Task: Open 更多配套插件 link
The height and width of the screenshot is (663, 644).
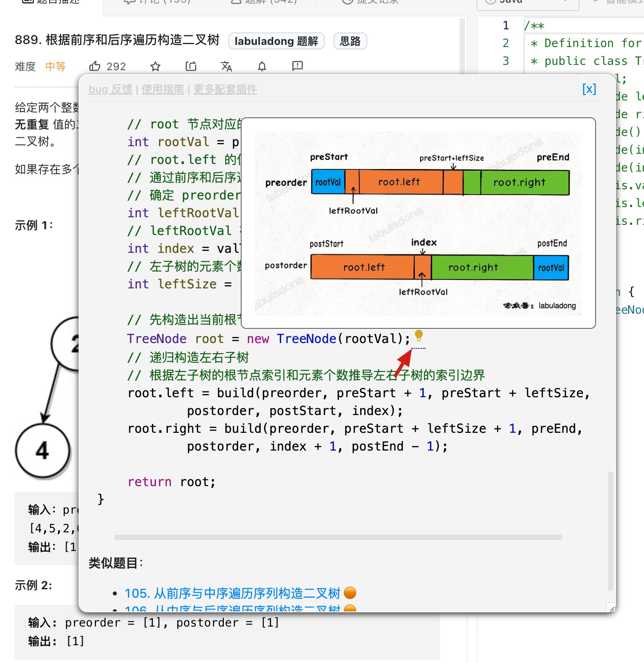Action: click(225, 89)
